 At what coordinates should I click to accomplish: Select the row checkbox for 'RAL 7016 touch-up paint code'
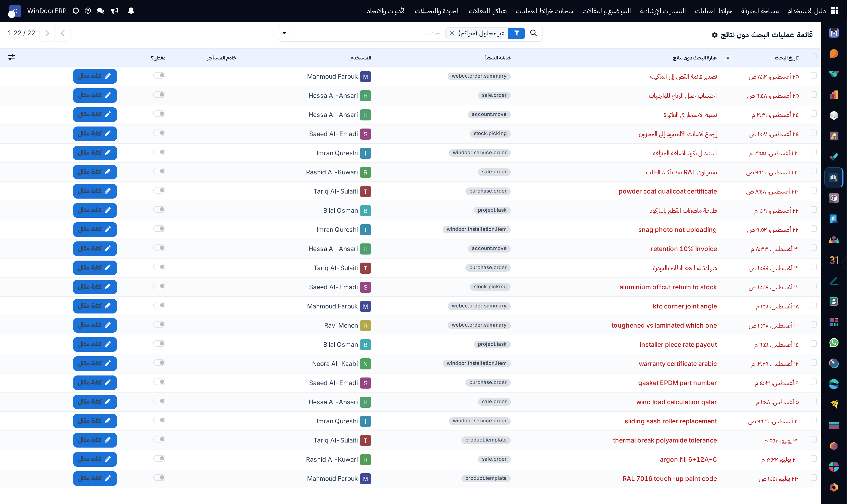click(x=813, y=478)
